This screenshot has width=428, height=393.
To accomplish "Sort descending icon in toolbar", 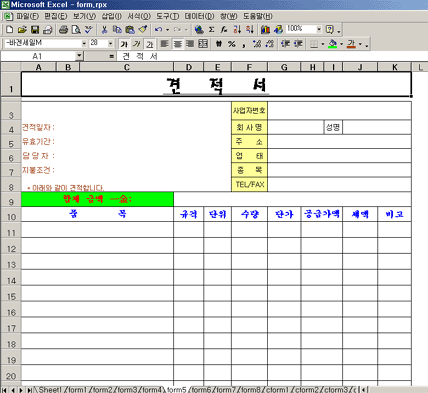I will [x=250, y=30].
